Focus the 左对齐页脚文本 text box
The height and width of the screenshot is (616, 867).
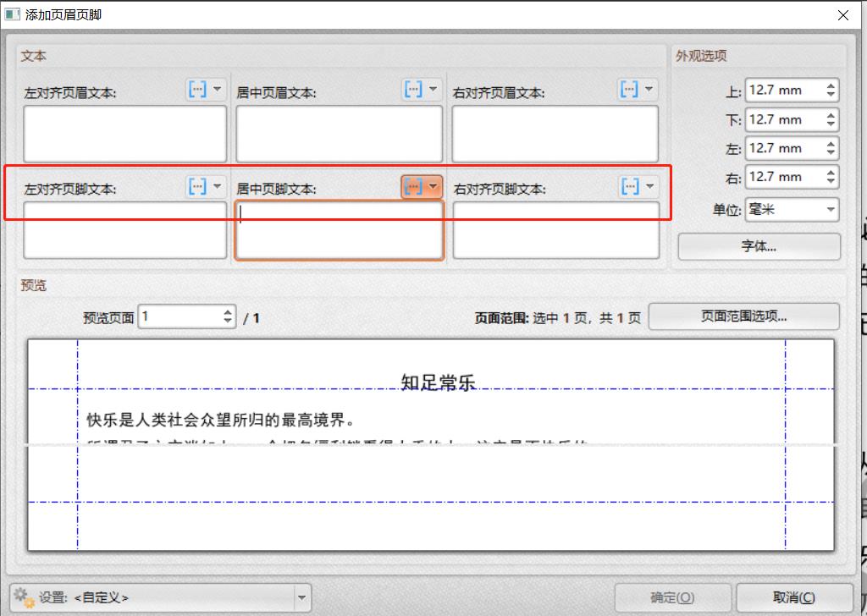125,230
